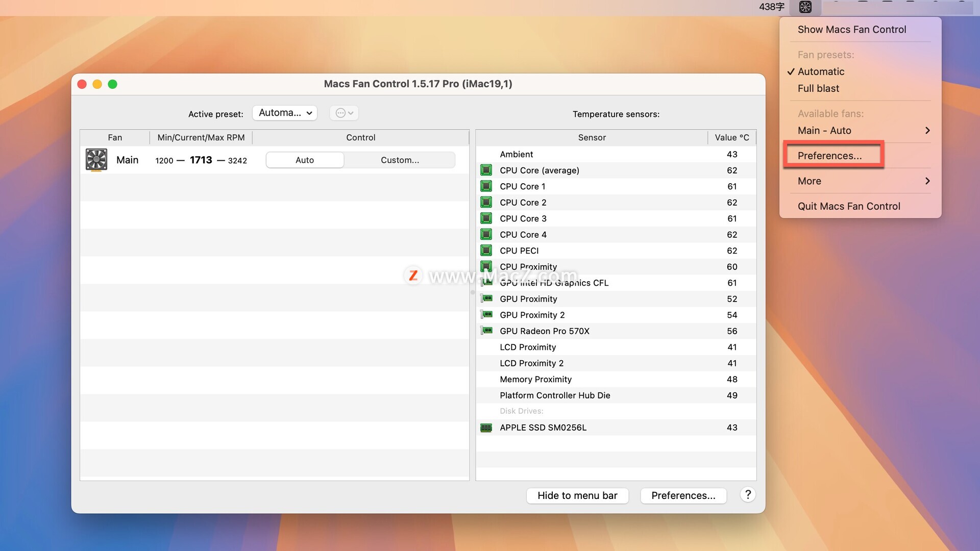980x551 pixels.
Task: Click the GPU Proximity card icon
Action: pyautogui.click(x=486, y=298)
